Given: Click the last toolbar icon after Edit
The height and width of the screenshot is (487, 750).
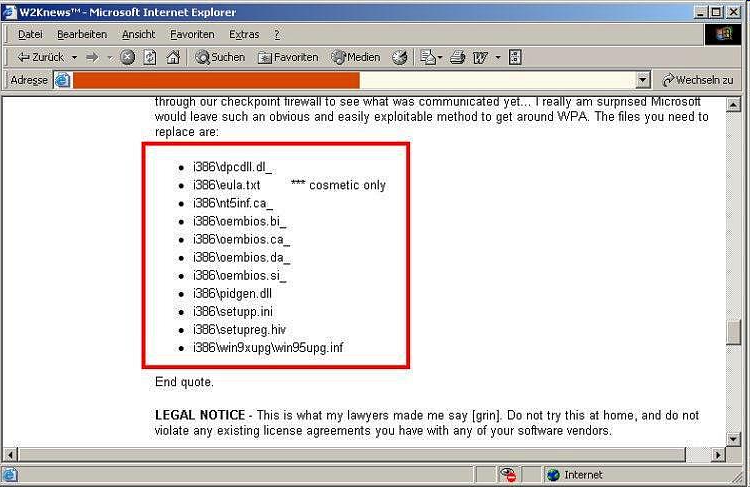Looking at the screenshot, I should pos(515,57).
